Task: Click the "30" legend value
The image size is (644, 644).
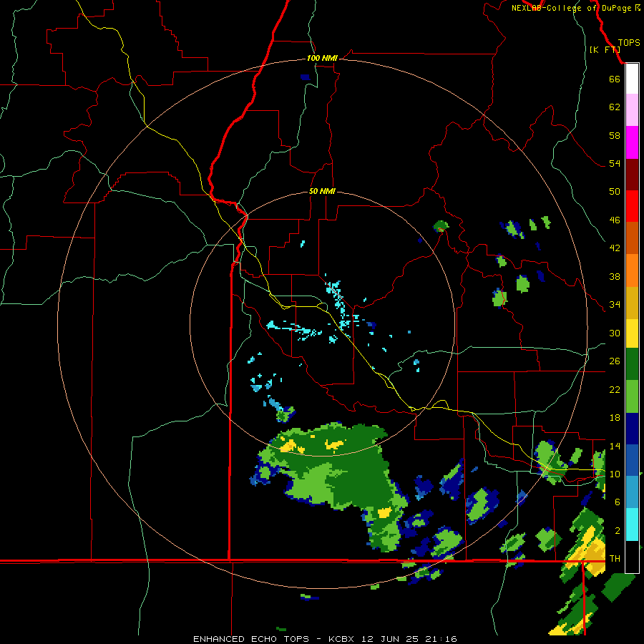Action: [x=615, y=333]
